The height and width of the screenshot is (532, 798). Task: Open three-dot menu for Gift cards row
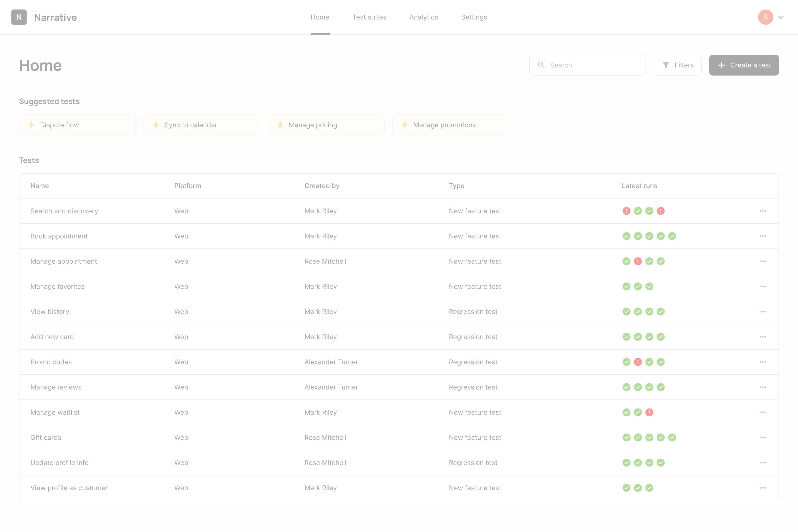[763, 437]
